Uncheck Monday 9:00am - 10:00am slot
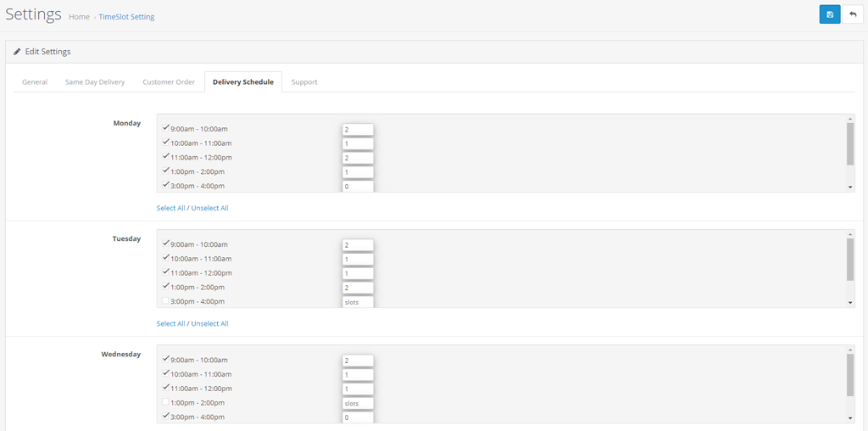This screenshot has width=868, height=431. 165,128
